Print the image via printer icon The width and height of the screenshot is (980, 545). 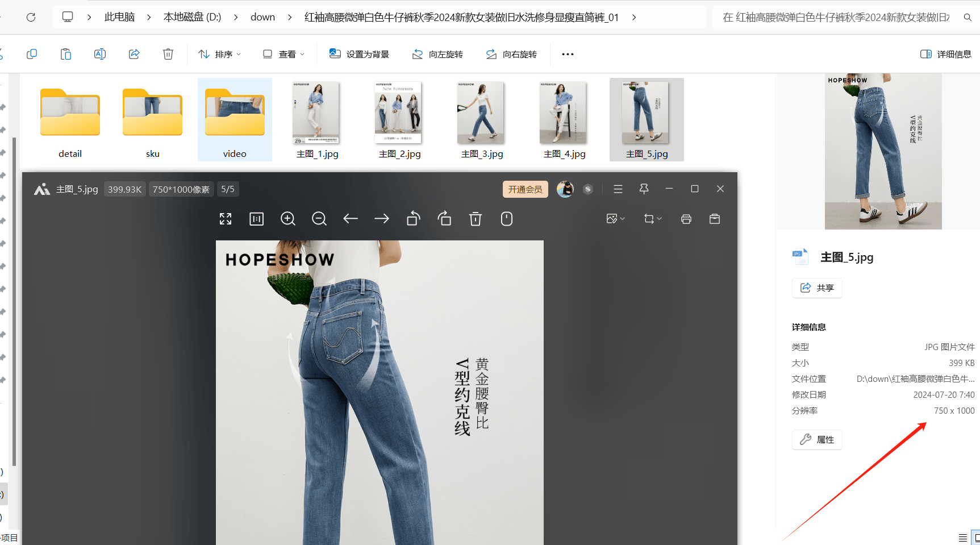(686, 219)
